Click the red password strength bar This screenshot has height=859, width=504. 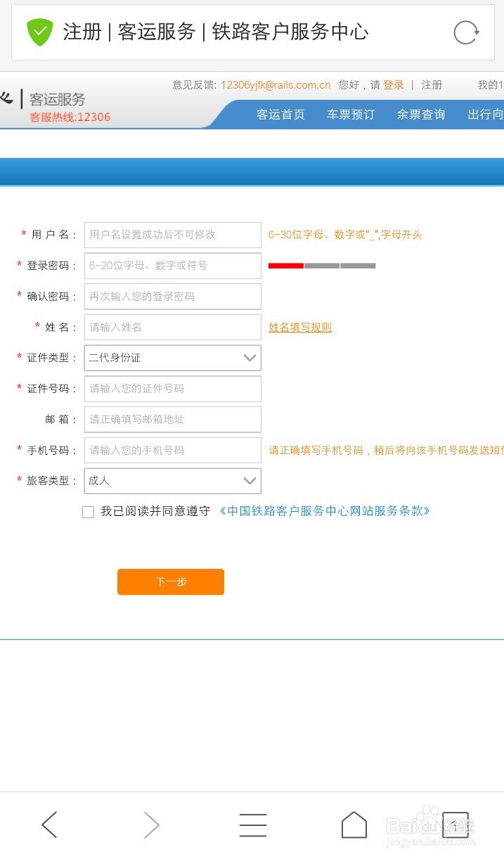(284, 266)
